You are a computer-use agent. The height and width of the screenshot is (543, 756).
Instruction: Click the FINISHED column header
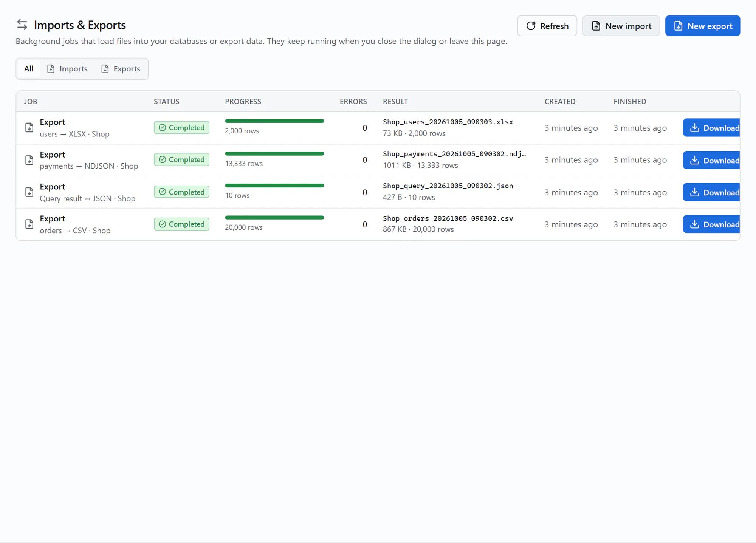[630, 101]
